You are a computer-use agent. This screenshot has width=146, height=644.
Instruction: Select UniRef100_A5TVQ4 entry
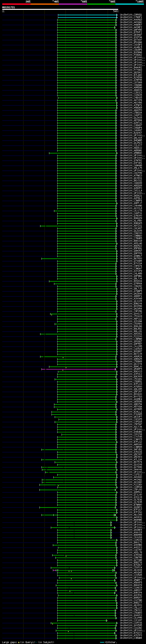pos(131,407)
